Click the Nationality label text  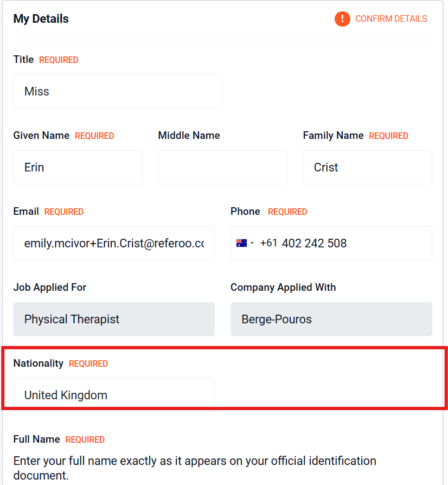39,363
